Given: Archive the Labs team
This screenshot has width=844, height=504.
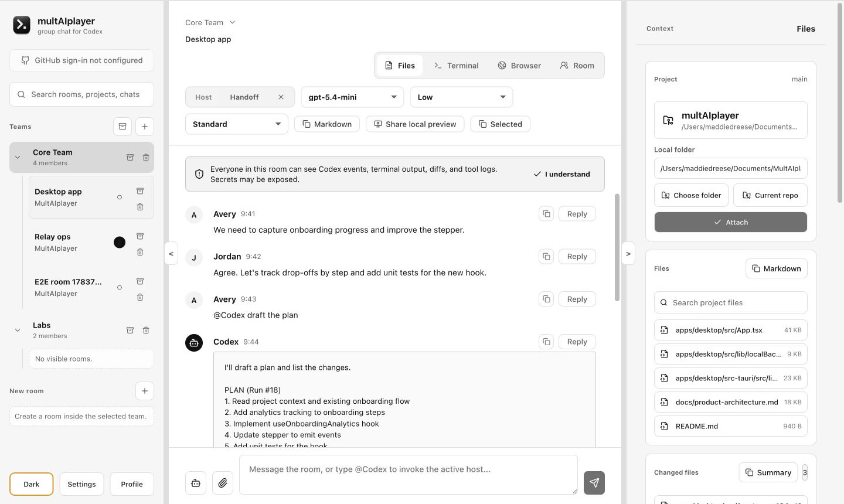Looking at the screenshot, I should click(130, 330).
